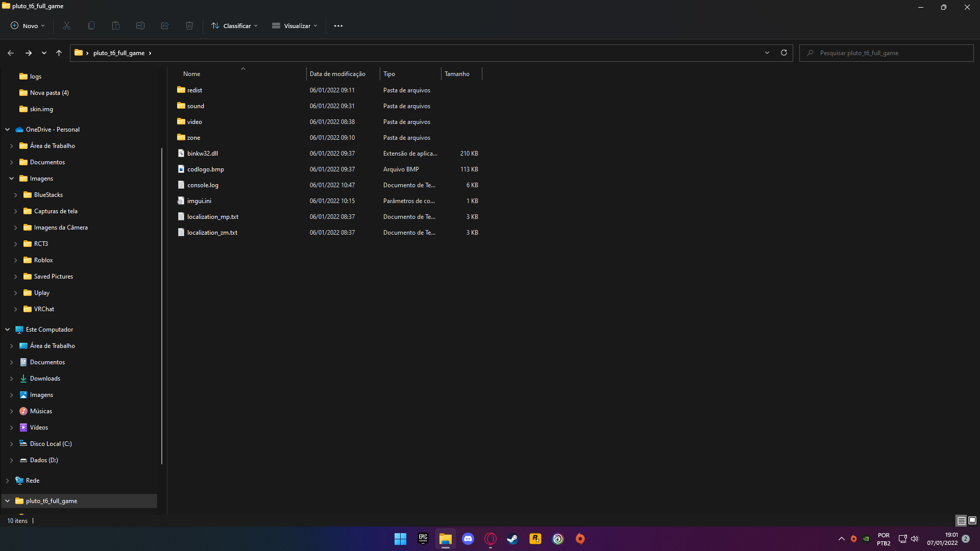Expand the BlueStacks folder node

[x=15, y=195]
